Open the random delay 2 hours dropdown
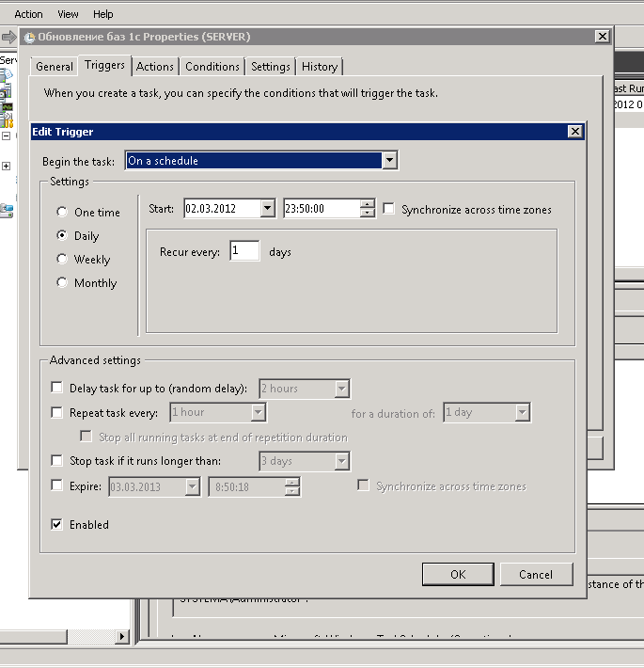The width and height of the screenshot is (644, 668). click(x=342, y=389)
